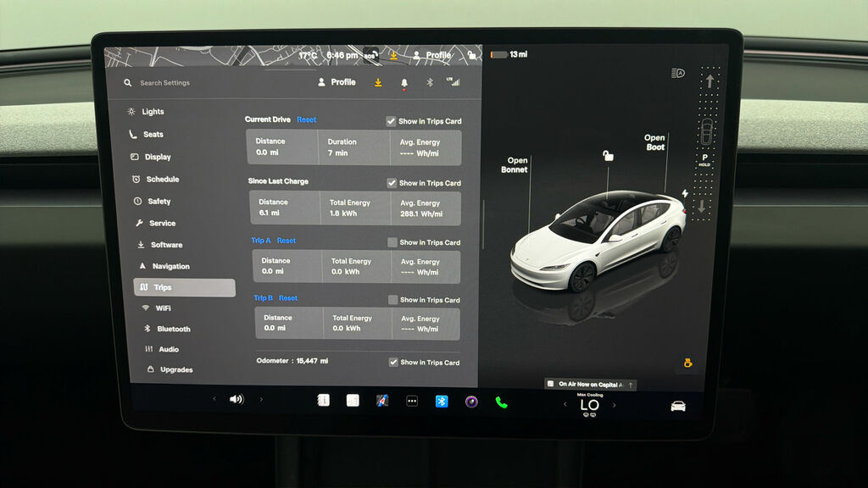This screenshot has height=488, width=868.
Task: Open the On Air Now on Capital media bar
Action: 590,384
